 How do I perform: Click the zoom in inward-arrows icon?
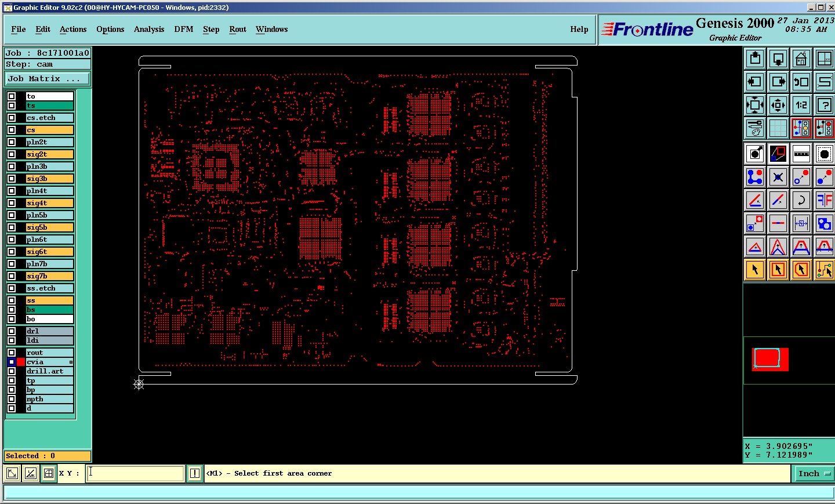pyautogui.click(x=755, y=105)
